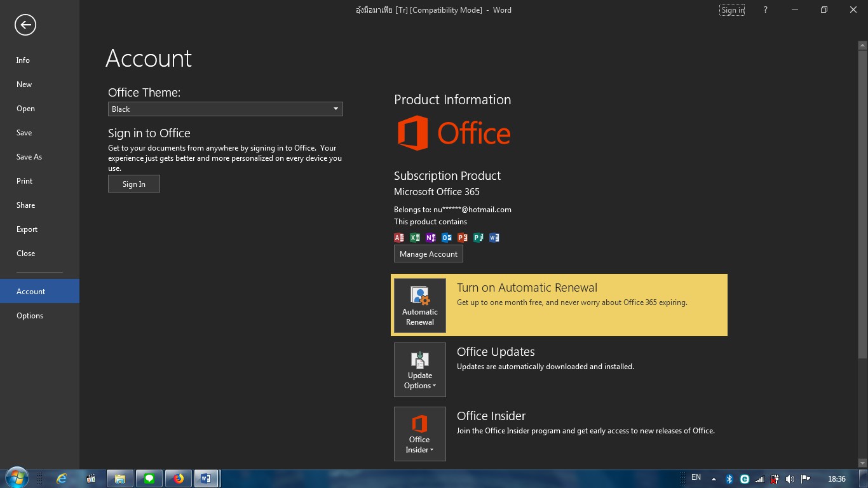
Task: Click the Access product icon
Action: click(x=399, y=238)
